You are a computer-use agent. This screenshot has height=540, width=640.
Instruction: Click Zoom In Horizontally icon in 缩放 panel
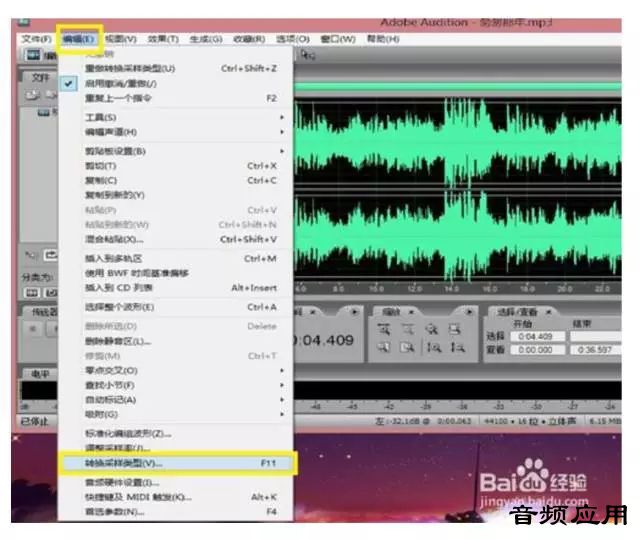[x=384, y=329]
